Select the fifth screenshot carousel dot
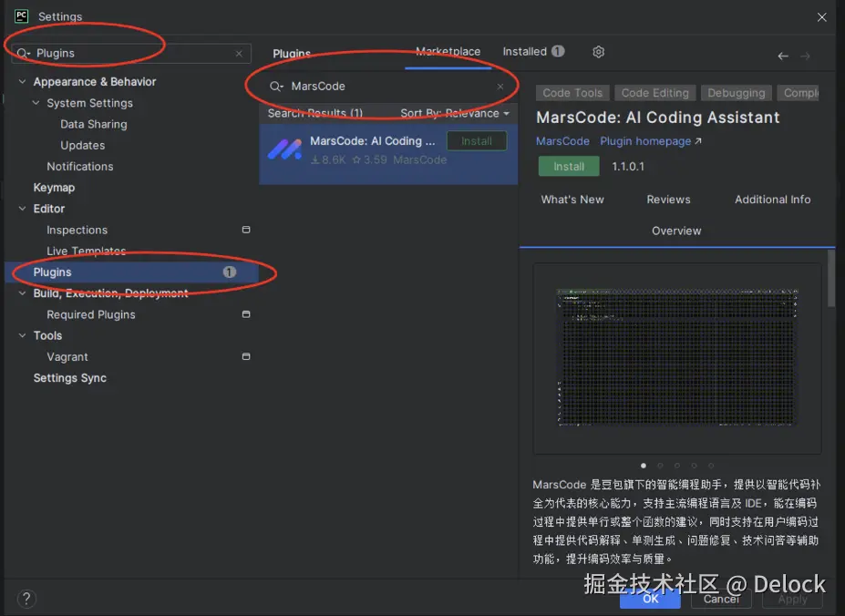 click(x=711, y=465)
